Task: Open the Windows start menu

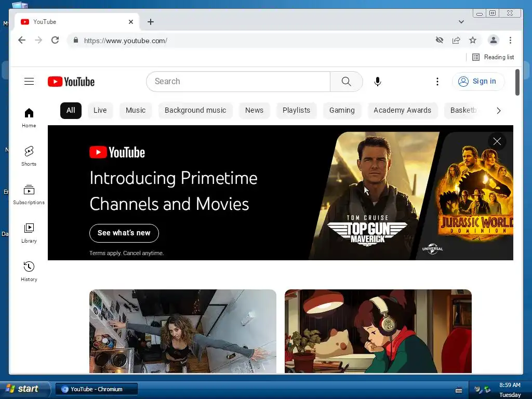Action: [x=25, y=389]
